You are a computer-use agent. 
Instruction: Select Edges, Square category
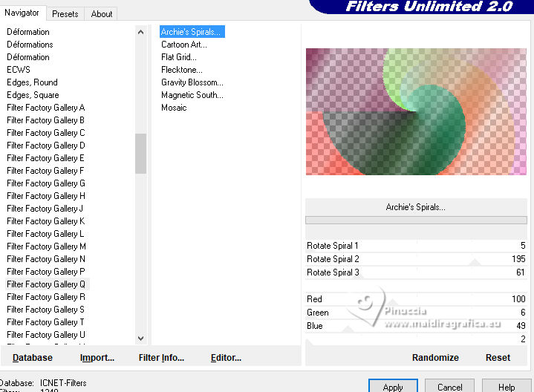coord(33,95)
